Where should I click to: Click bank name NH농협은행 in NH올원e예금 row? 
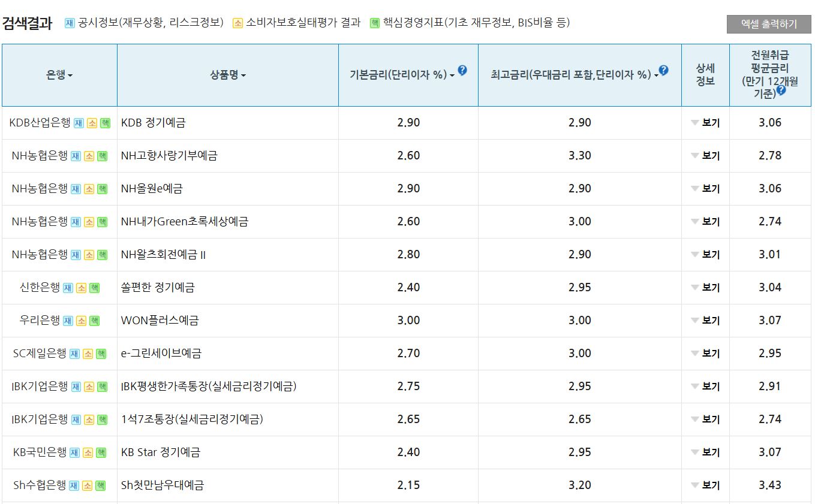click(x=40, y=189)
